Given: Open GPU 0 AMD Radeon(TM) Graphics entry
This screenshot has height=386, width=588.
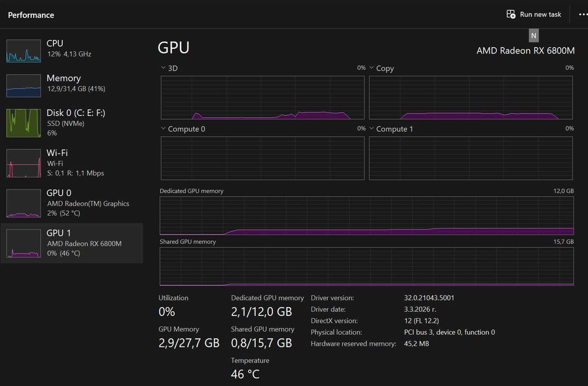Looking at the screenshot, I should (72, 204).
